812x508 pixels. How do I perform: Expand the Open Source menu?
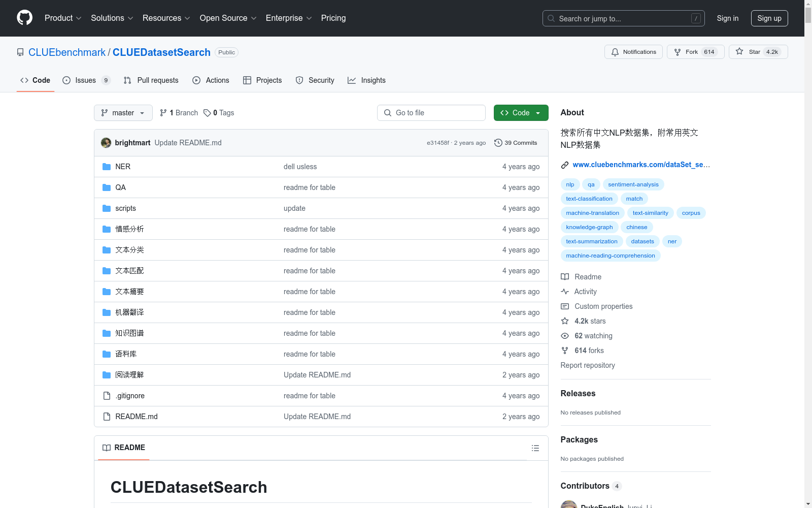pyautogui.click(x=228, y=18)
